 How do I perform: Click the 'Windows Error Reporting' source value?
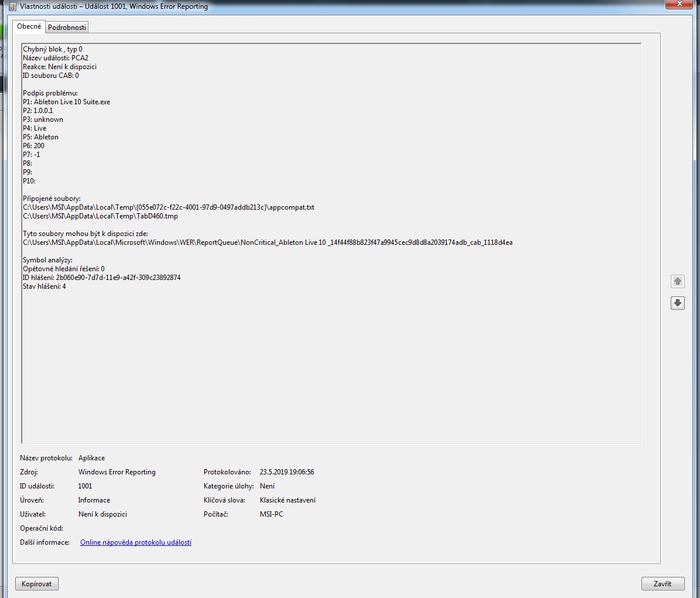pos(117,472)
